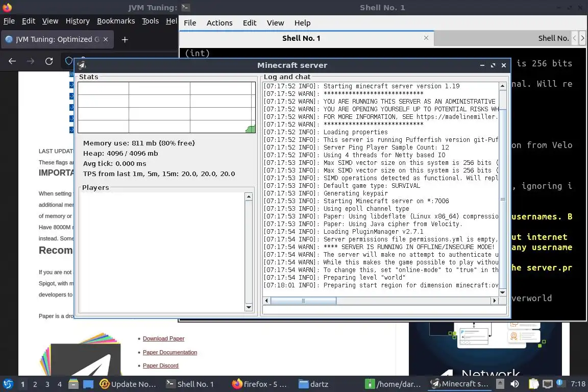Click the Players list scrollbar up arrow

[248, 197]
